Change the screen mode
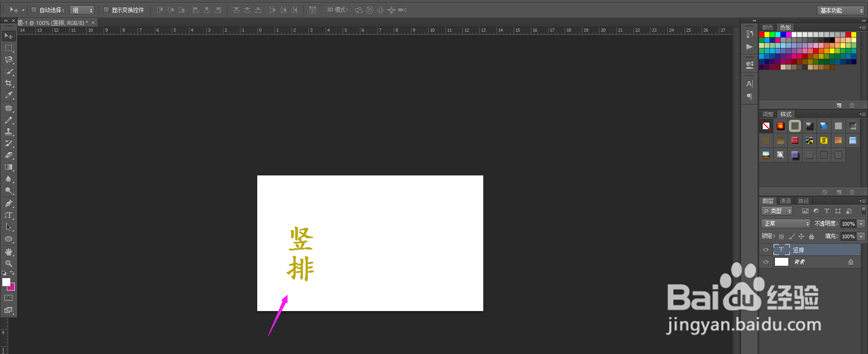 coord(9,310)
